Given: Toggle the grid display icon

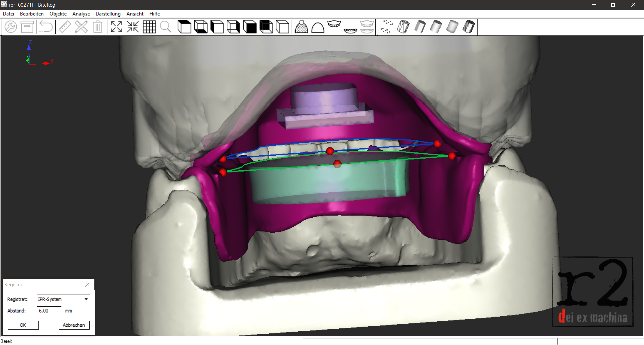Looking at the screenshot, I should tap(149, 27).
